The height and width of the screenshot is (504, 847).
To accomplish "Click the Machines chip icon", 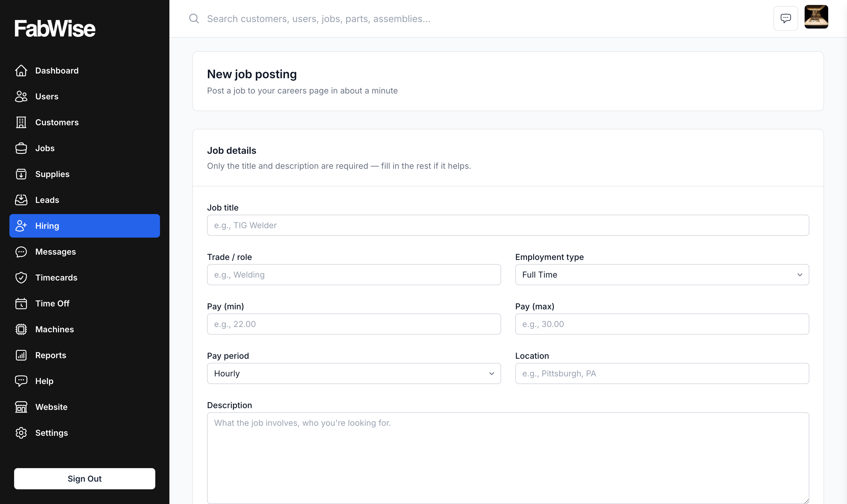I will [x=21, y=329].
